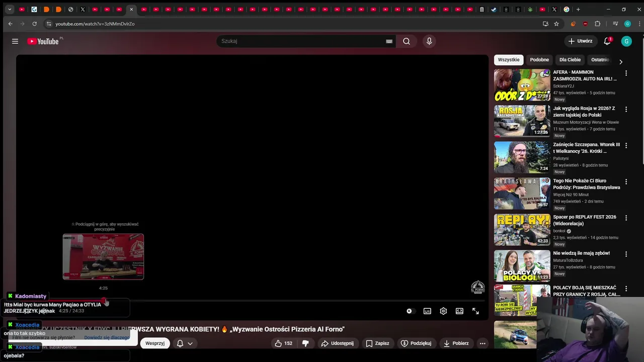This screenshot has height=362, width=644.
Task: Open notification bell dropdown for the channel
Action: coord(185,343)
